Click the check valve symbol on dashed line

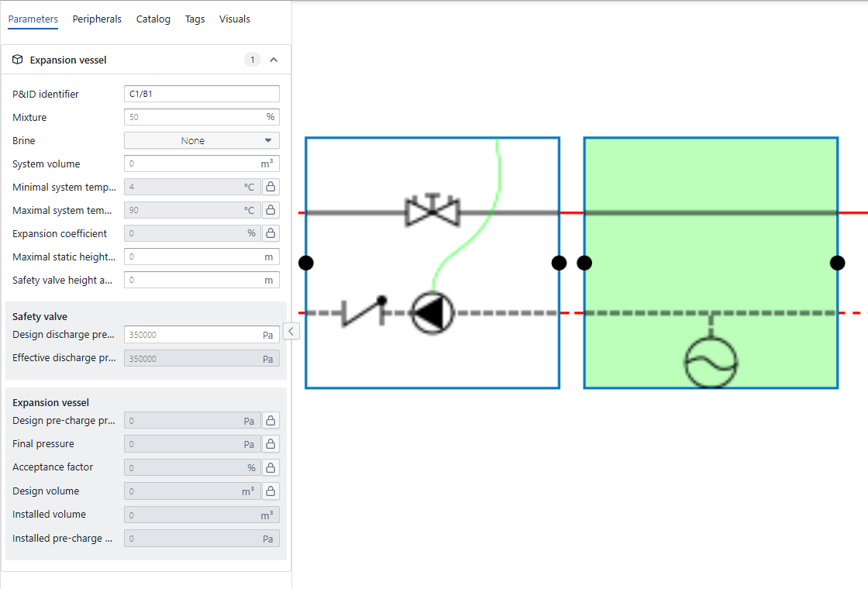point(363,312)
